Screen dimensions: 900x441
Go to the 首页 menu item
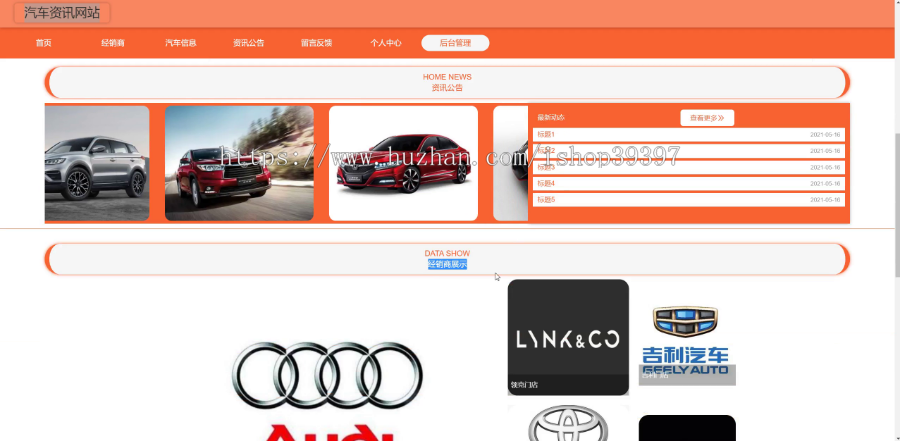pyautogui.click(x=44, y=43)
